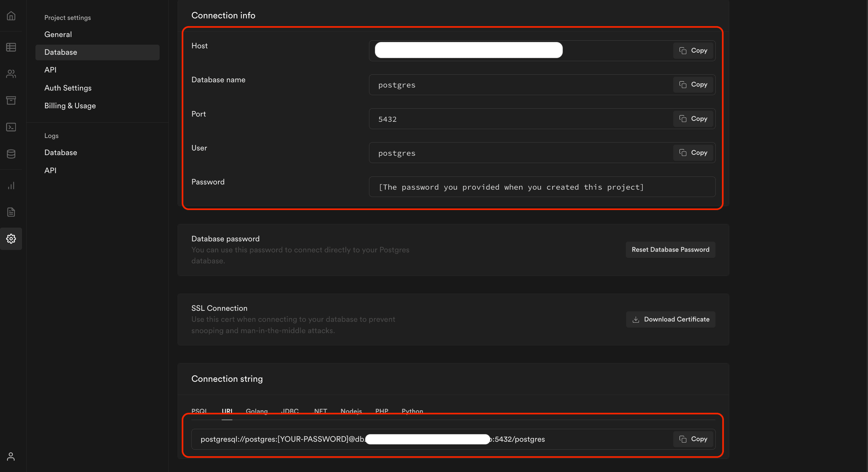Click the User management icon in left nav
Screen dimensions: 868x472
click(x=11, y=74)
